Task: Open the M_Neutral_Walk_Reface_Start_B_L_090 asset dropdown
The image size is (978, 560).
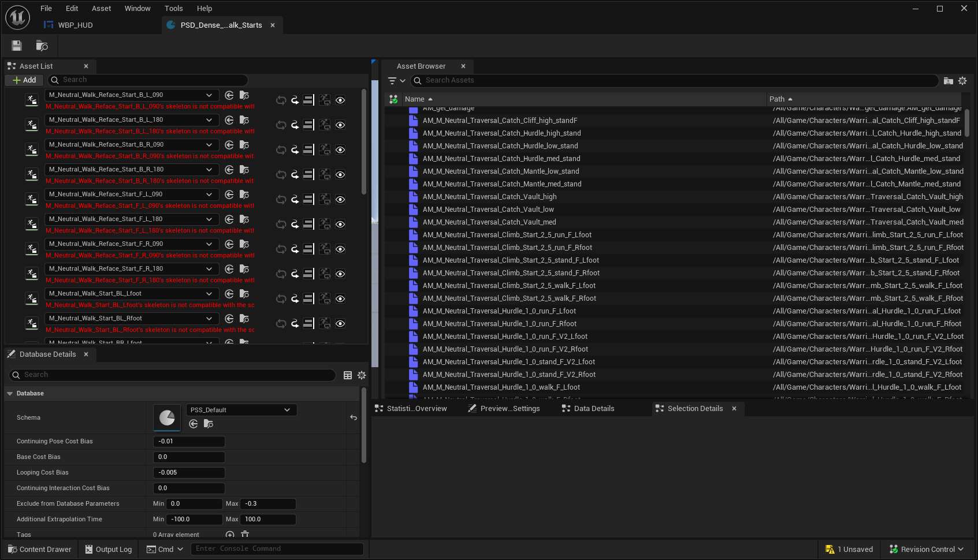Action: pyautogui.click(x=132, y=95)
